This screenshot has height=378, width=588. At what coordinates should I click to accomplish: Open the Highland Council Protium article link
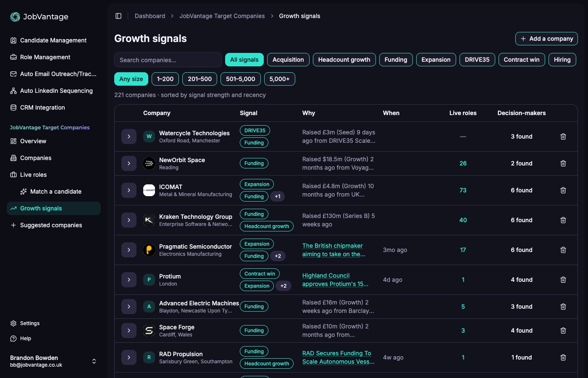[x=335, y=280]
